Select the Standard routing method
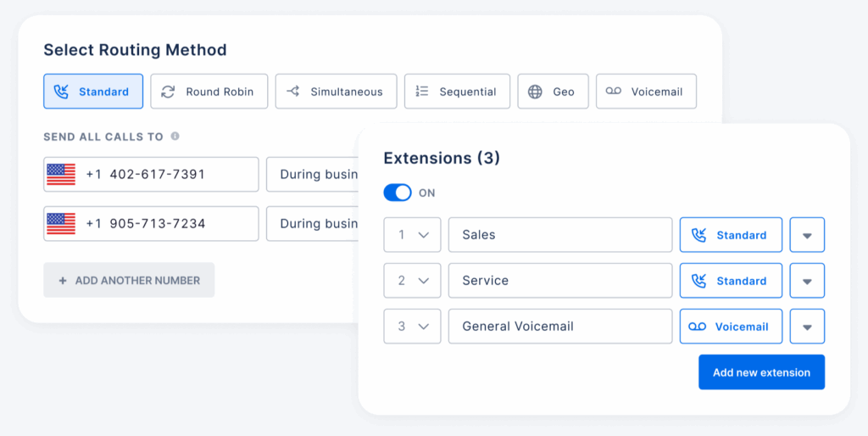 93,92
